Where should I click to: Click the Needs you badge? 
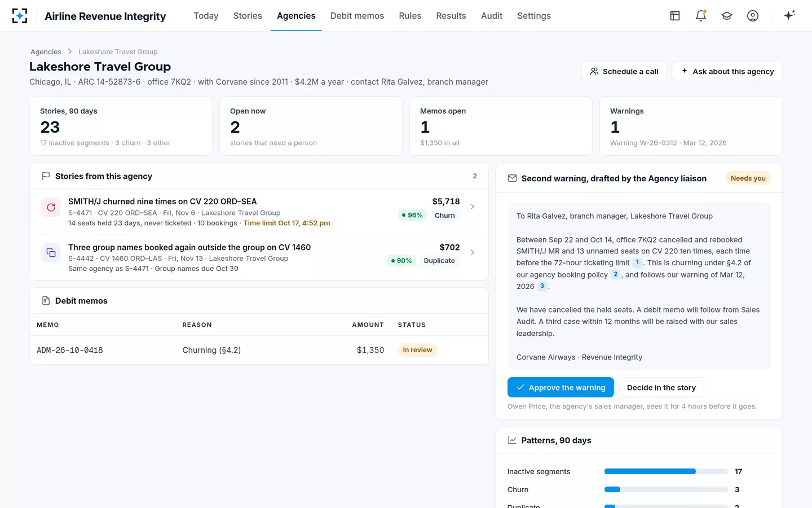[x=748, y=178]
